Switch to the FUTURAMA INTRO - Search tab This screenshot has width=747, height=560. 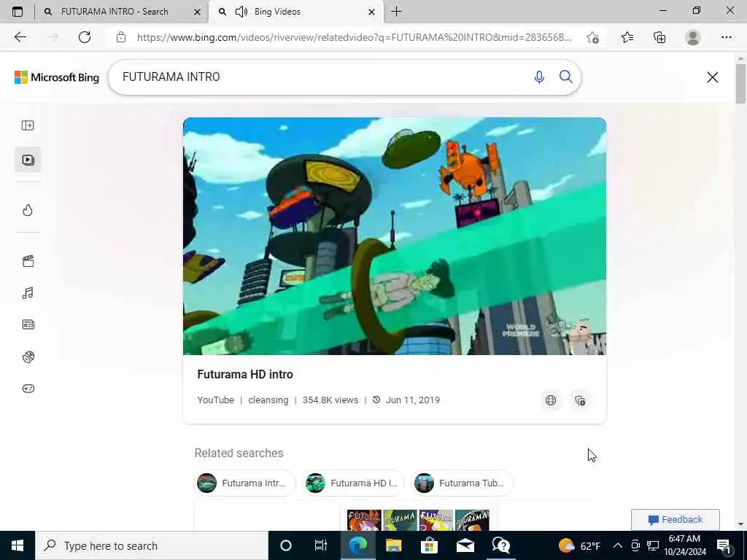click(122, 12)
